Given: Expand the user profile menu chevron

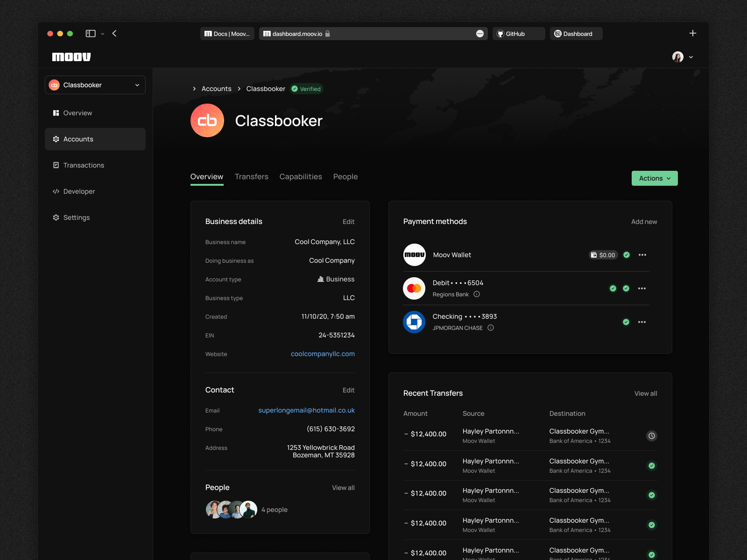Looking at the screenshot, I should coord(691,57).
